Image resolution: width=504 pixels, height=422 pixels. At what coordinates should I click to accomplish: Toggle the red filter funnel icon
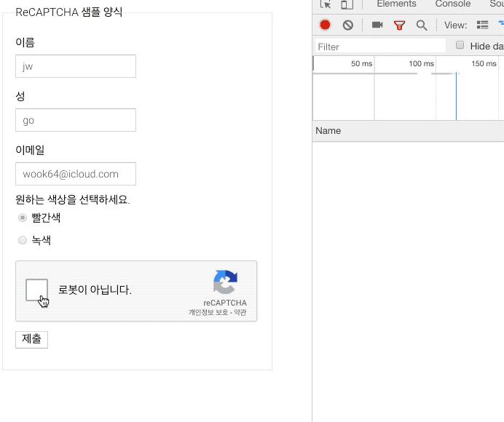point(399,25)
